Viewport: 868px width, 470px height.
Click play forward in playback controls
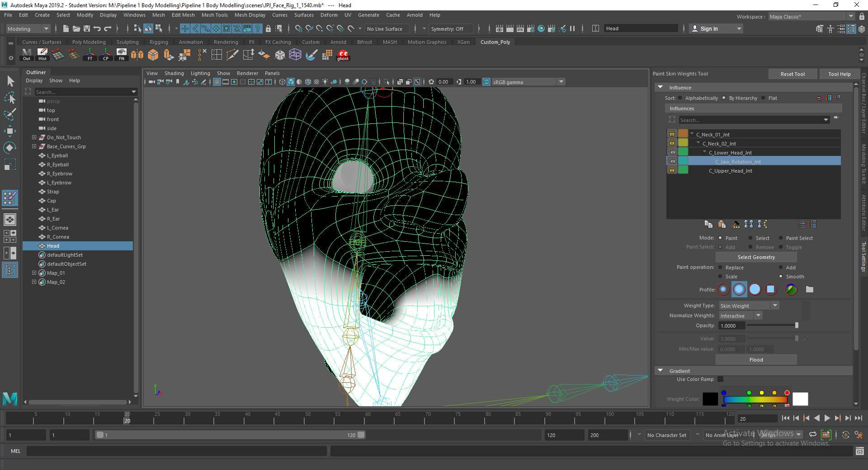click(827, 418)
